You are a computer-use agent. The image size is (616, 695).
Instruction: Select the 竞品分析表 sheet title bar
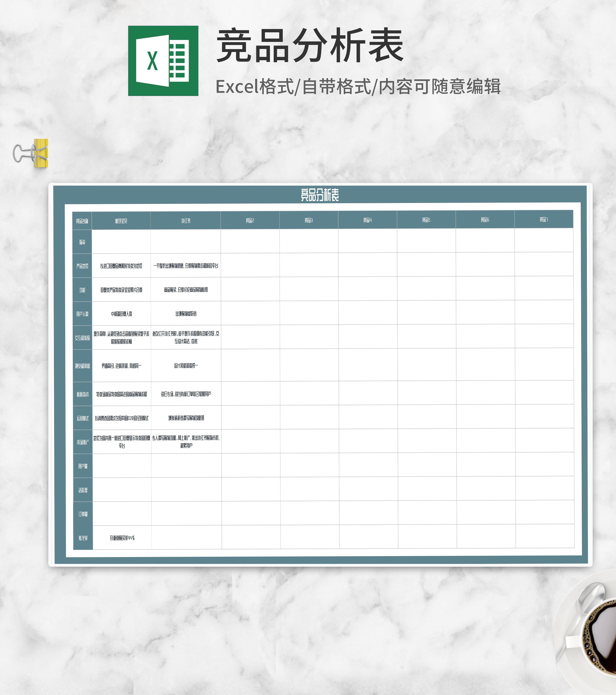pyautogui.click(x=320, y=195)
